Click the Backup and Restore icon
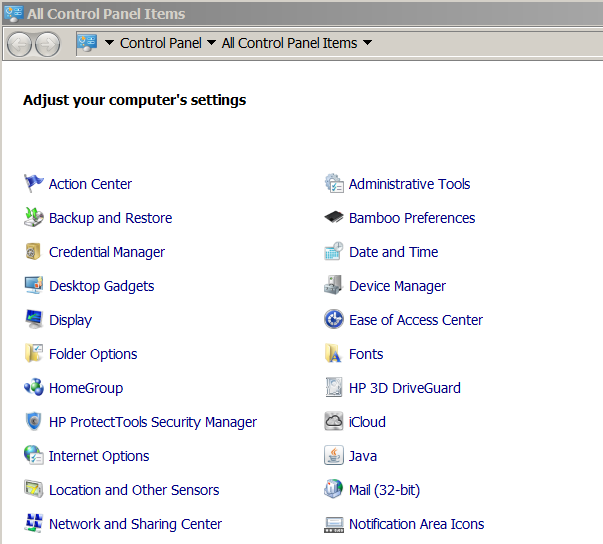Screen dimensions: 603x544 pyautogui.click(x=34, y=217)
